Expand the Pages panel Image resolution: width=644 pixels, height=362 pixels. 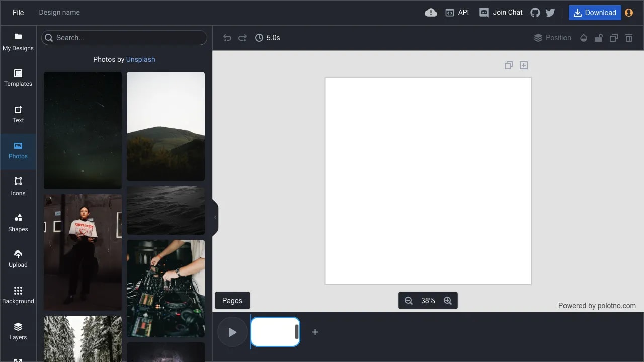[x=232, y=300]
